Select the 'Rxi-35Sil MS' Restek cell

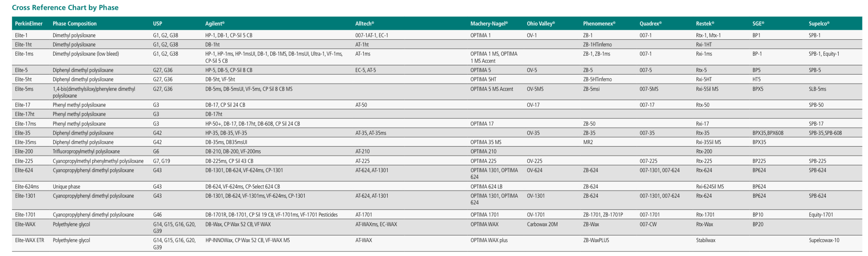point(709,142)
